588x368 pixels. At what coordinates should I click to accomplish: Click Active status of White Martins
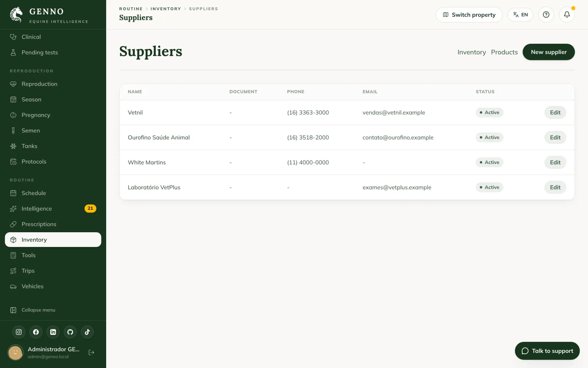(x=489, y=162)
